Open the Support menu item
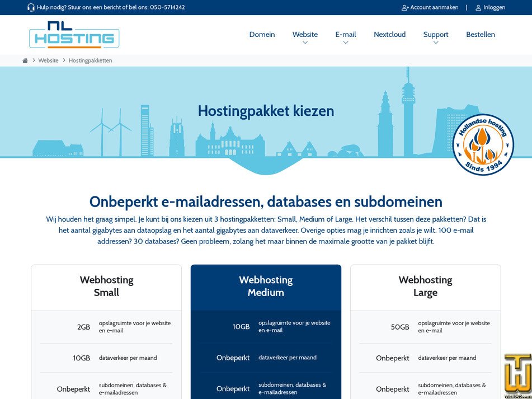The image size is (532, 399). pos(436,35)
